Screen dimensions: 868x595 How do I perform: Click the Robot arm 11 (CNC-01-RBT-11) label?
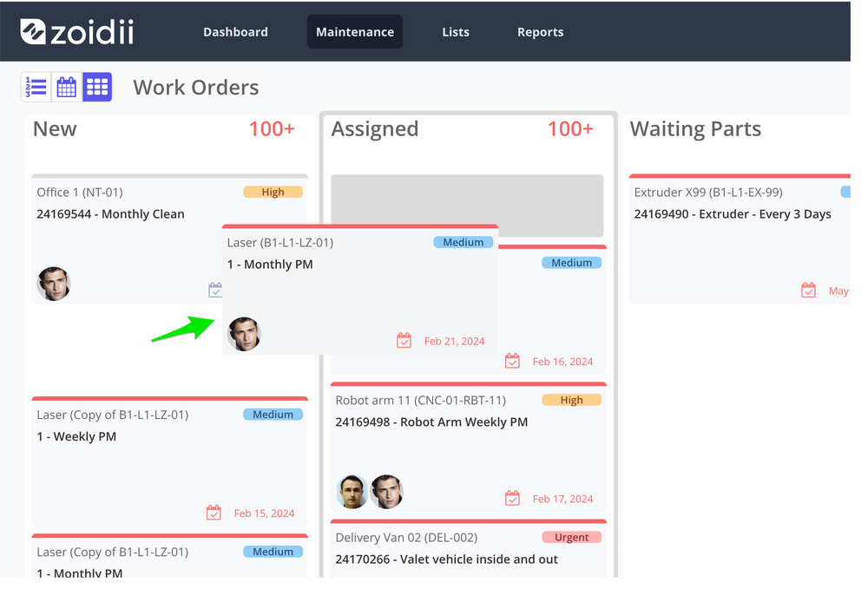click(421, 401)
